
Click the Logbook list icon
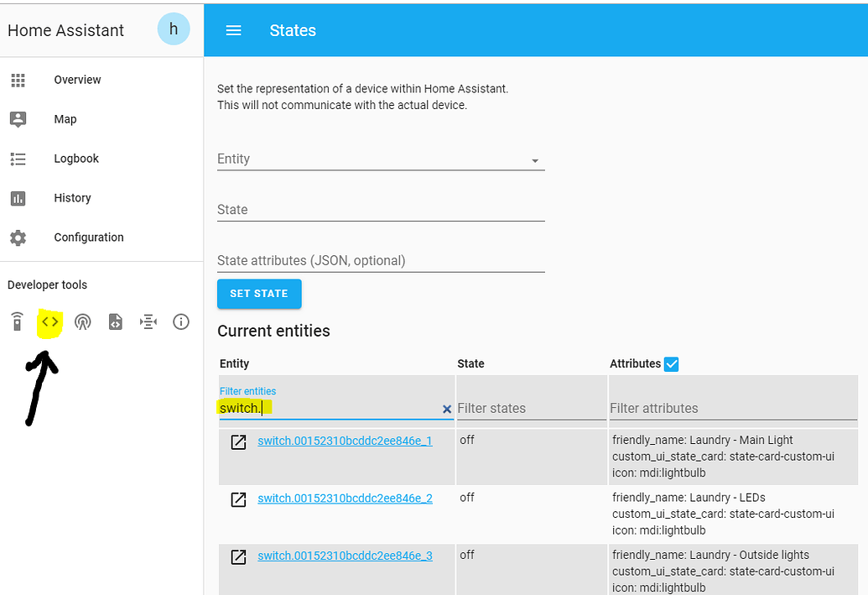point(18,159)
